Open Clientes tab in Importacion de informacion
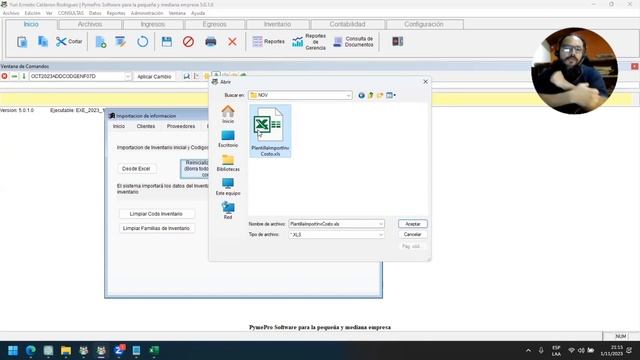 [x=146, y=127]
